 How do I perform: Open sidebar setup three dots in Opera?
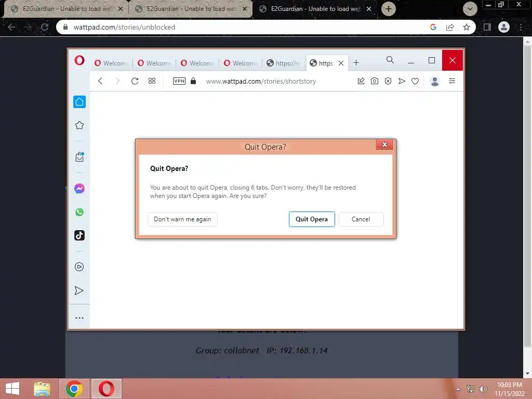79,318
